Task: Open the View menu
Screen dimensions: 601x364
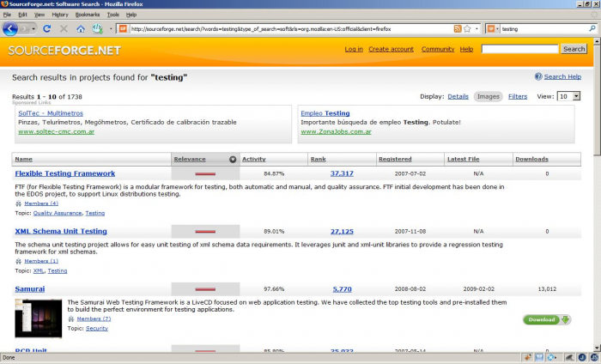Action: [39, 15]
